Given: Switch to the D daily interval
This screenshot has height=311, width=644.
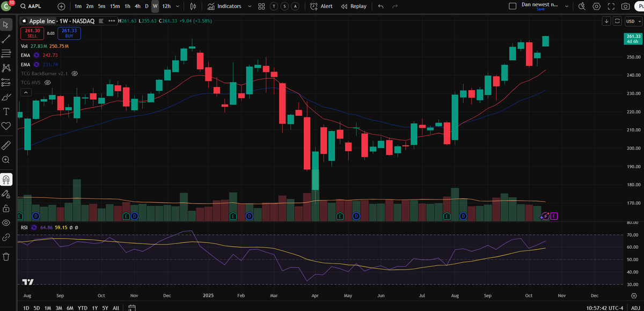Looking at the screenshot, I should click(x=147, y=6).
